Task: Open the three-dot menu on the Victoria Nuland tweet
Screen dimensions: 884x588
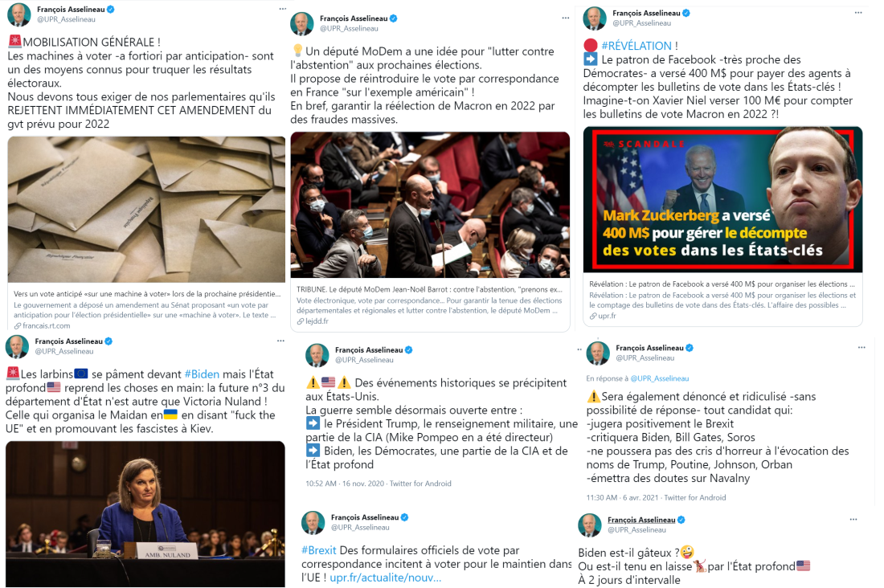Action: tap(280, 341)
